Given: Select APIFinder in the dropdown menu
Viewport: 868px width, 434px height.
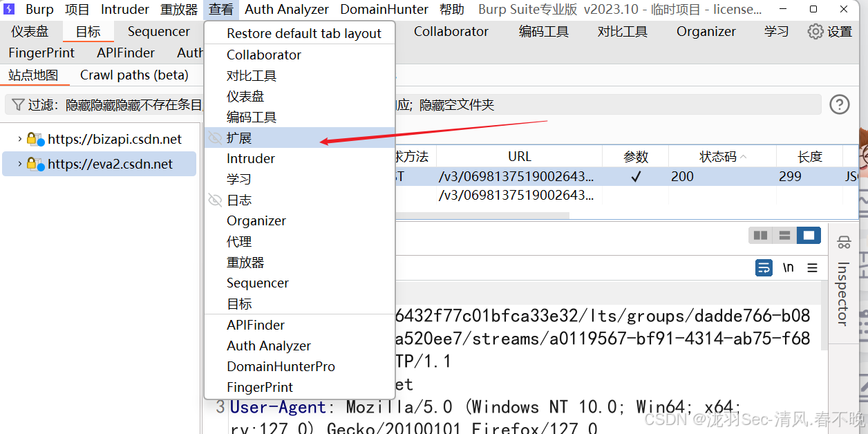Looking at the screenshot, I should (x=300, y=325).
